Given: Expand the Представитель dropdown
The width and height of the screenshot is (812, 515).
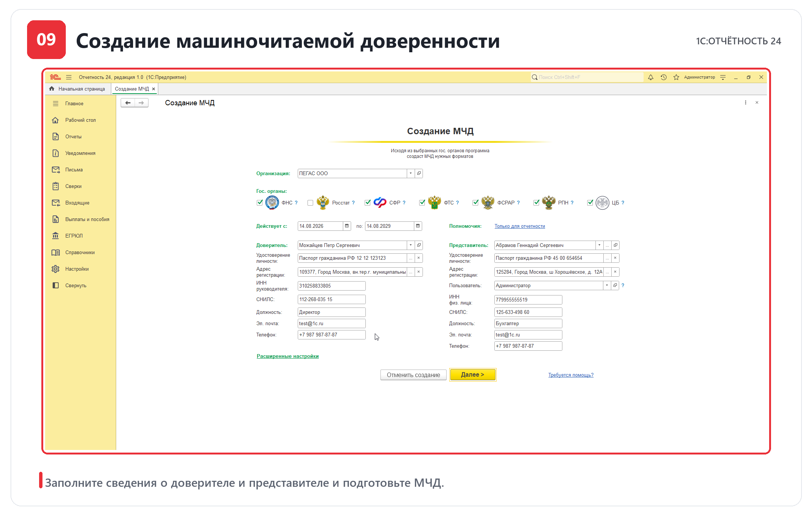Looking at the screenshot, I should click(599, 245).
